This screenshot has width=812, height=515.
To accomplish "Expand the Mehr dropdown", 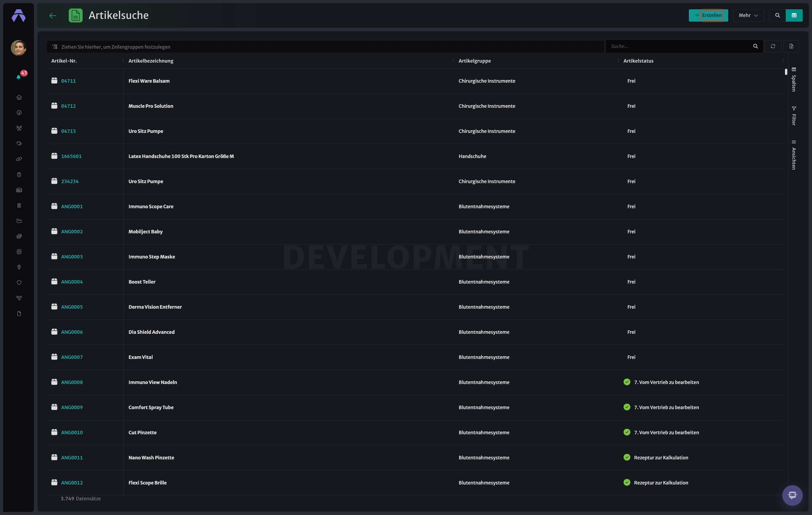I will click(748, 15).
